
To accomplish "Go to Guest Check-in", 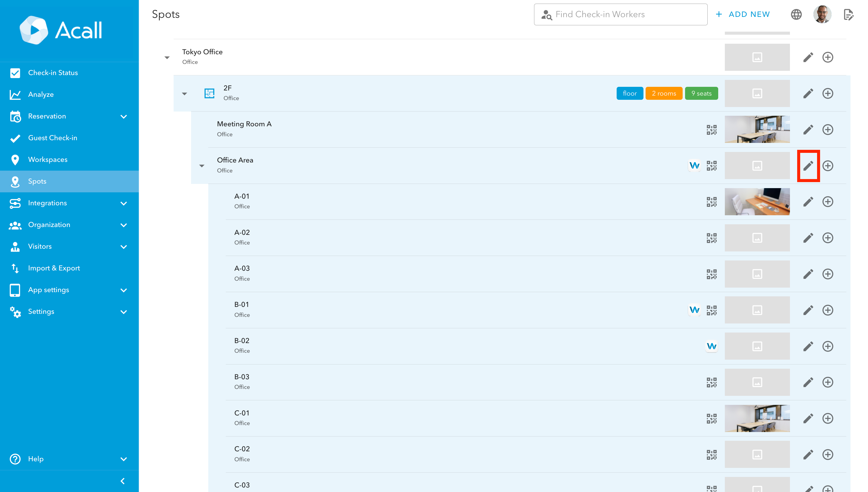I will (x=69, y=138).
